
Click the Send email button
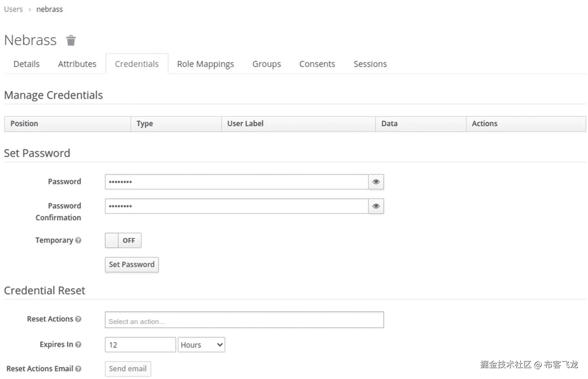[128, 369]
